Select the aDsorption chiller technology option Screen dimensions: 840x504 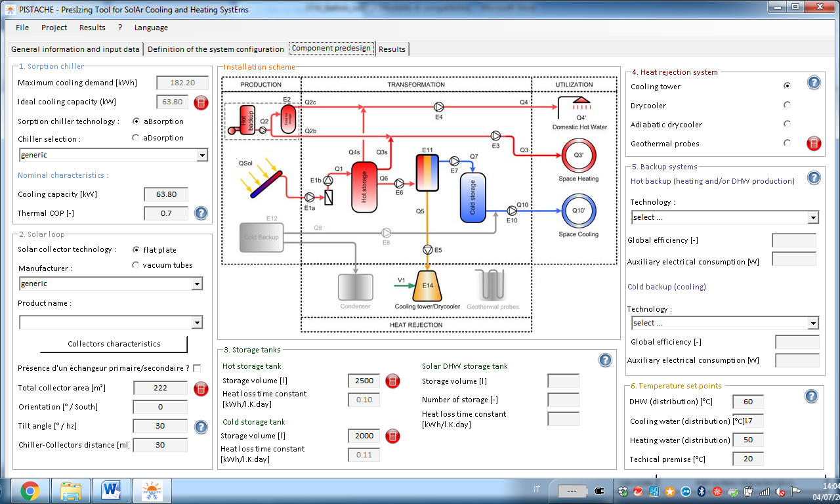tap(136, 138)
